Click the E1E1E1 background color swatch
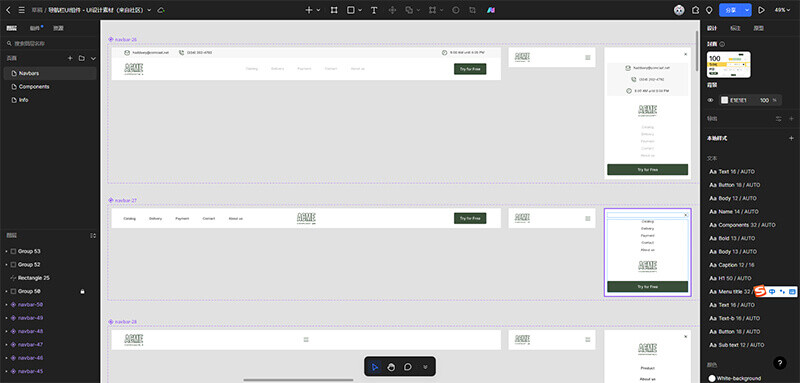800x383 pixels. (724, 100)
